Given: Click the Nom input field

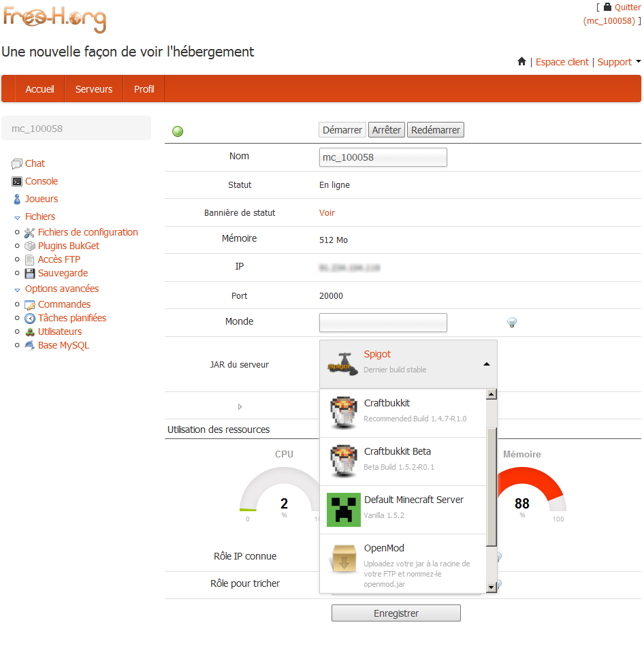Looking at the screenshot, I should [x=383, y=157].
